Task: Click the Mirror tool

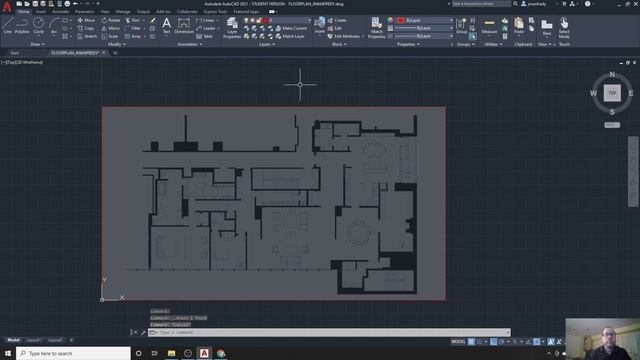Action: click(x=111, y=28)
